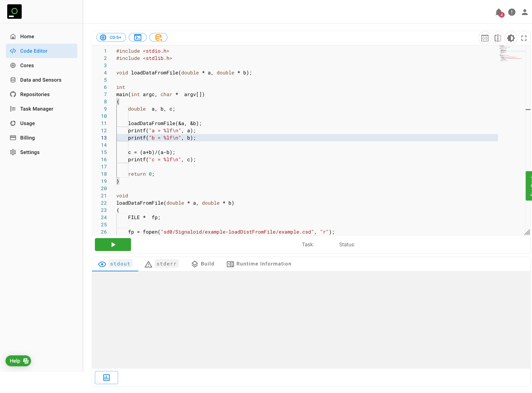Switch to the stderr tab

point(162,264)
